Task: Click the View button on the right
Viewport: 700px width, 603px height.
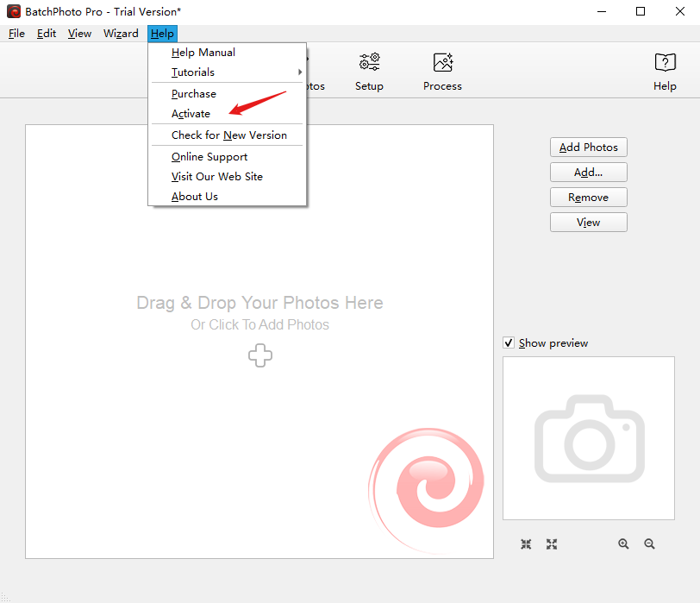Action: pyautogui.click(x=589, y=223)
